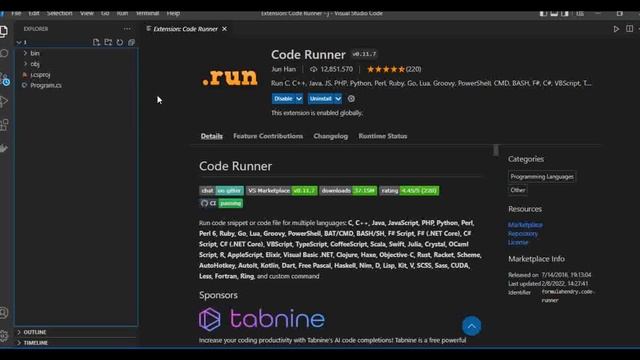The width and height of the screenshot is (640, 360).
Task: Click the rating 4.45/5 badge
Action: pos(409,191)
